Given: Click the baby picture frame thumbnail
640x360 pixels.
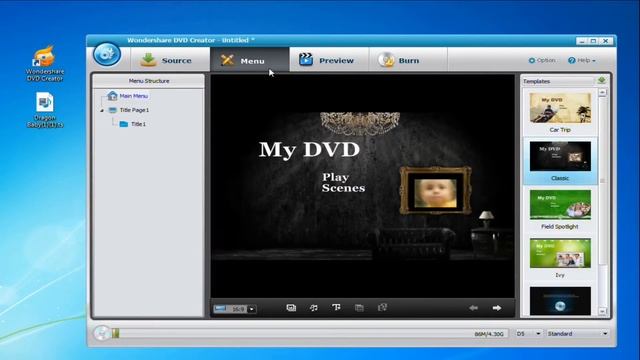Looking at the screenshot, I should coord(436,191).
